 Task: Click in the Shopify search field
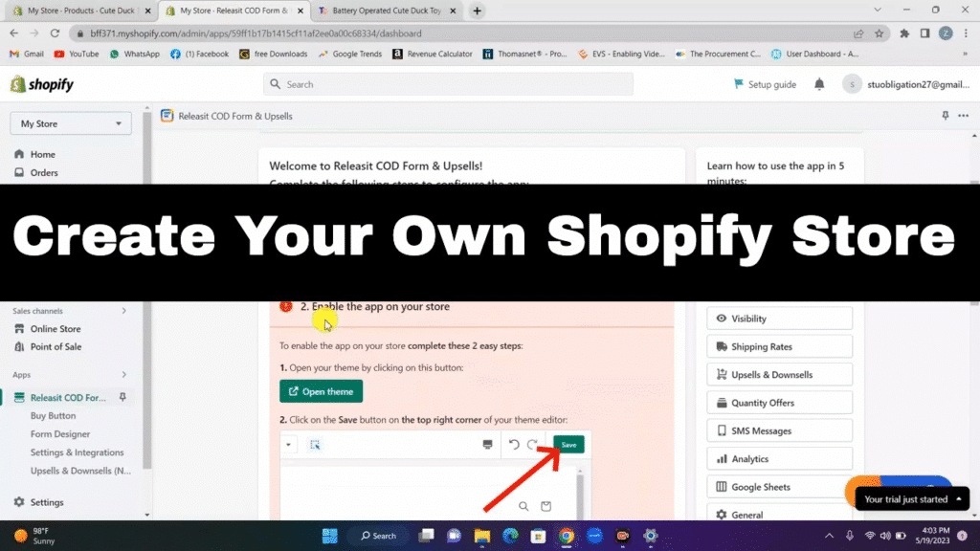click(448, 84)
